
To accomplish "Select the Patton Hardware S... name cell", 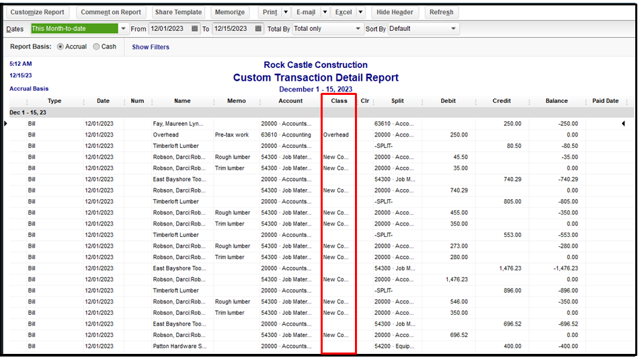I will pyautogui.click(x=179, y=346).
